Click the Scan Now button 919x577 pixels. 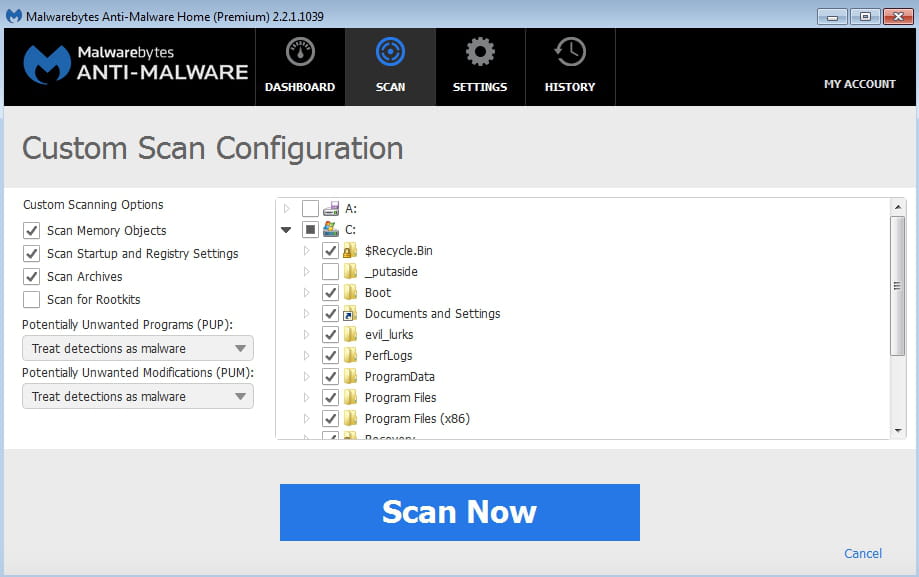(459, 512)
